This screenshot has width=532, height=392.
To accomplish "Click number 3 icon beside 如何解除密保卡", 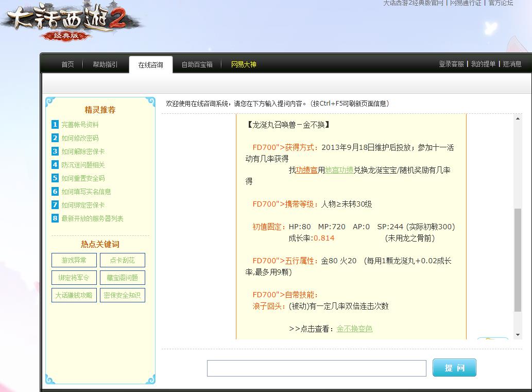I will [55, 151].
